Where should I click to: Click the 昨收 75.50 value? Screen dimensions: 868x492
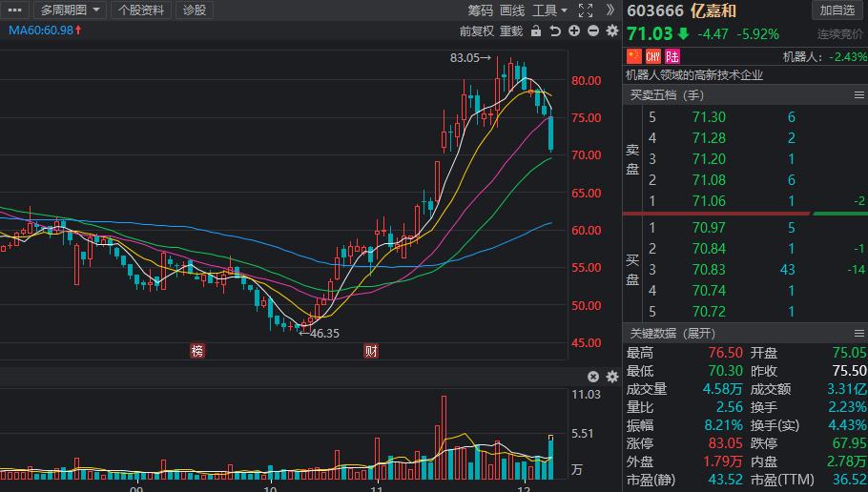849,371
